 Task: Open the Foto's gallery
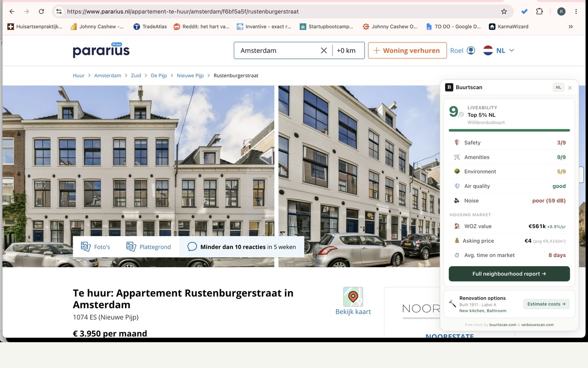click(96, 247)
